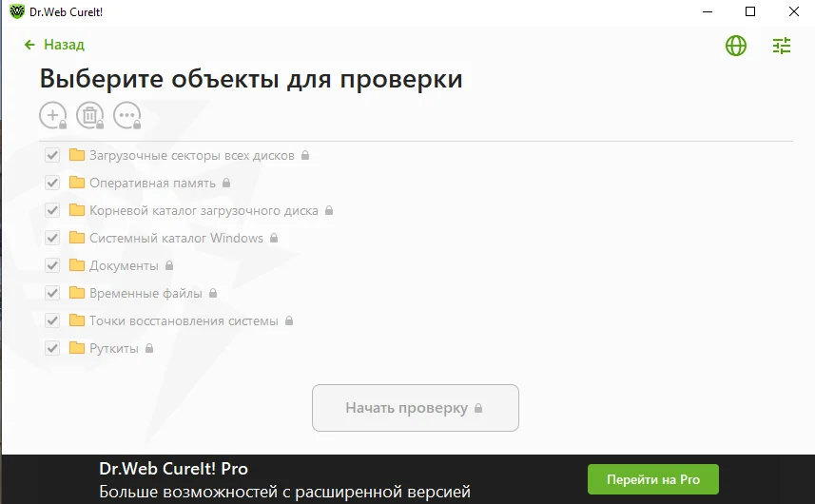815x504 pixels.
Task: Uncheck Системный каталог Windows checkbox
Action: click(x=52, y=238)
